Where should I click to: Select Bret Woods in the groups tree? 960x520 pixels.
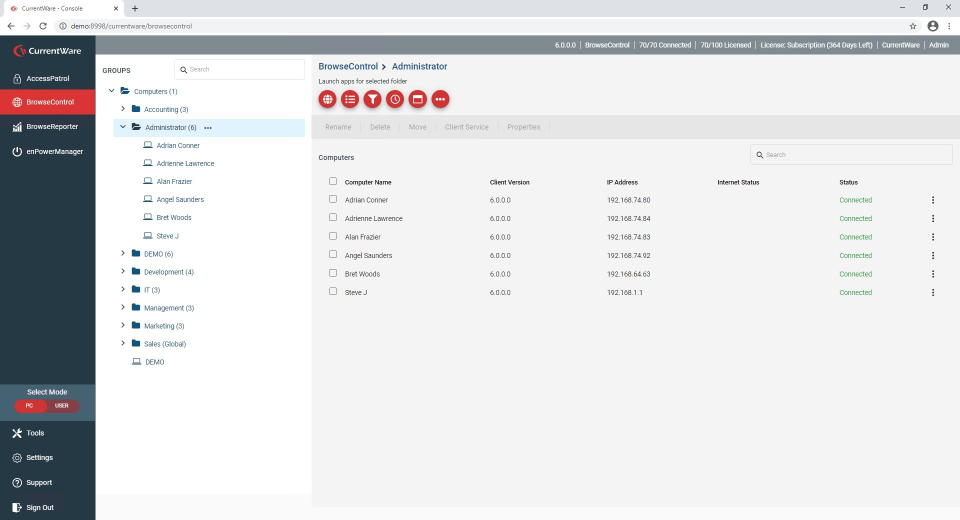click(173, 218)
